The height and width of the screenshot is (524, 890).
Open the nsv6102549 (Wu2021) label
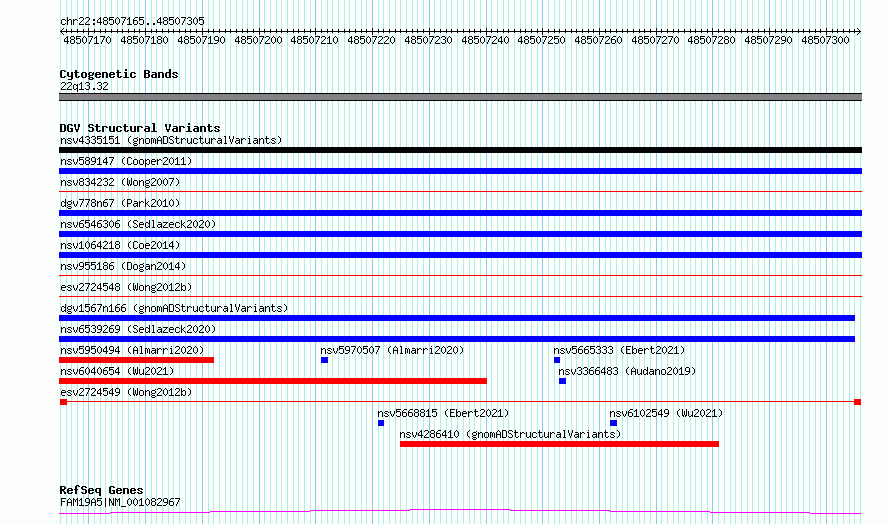666,413
